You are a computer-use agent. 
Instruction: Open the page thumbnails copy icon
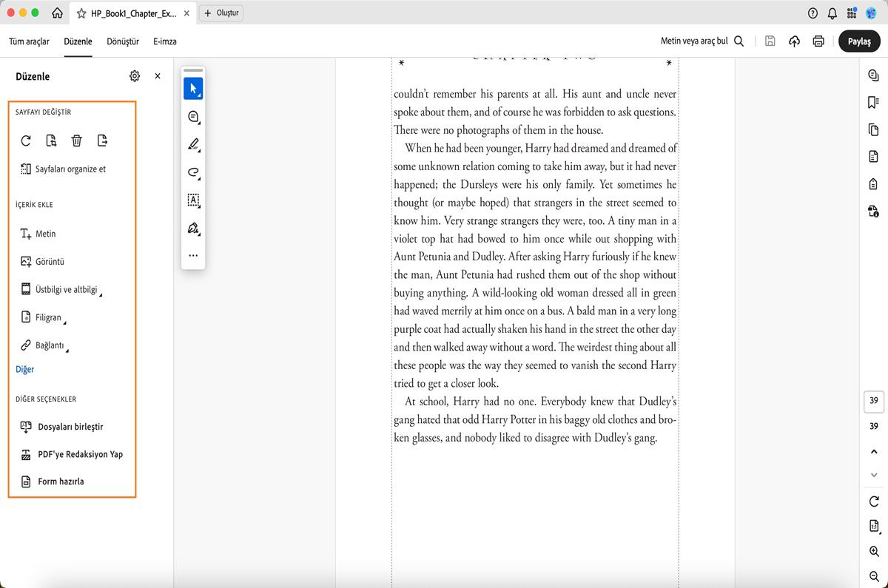pos(874,129)
